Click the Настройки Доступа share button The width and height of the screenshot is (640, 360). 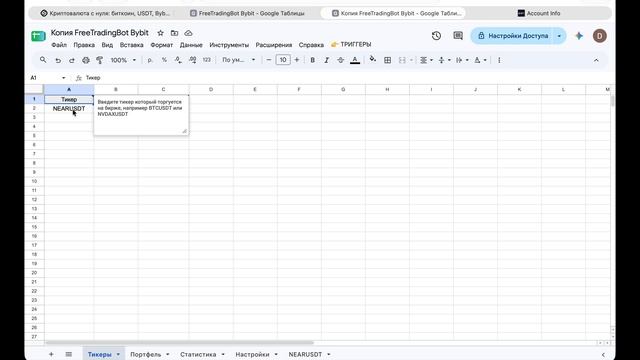[x=513, y=36]
